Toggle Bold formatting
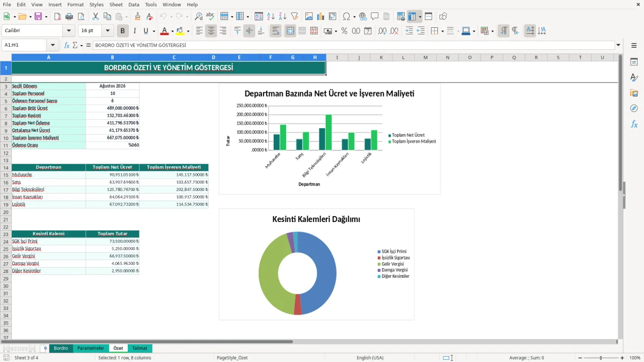644x362 pixels. click(x=123, y=31)
